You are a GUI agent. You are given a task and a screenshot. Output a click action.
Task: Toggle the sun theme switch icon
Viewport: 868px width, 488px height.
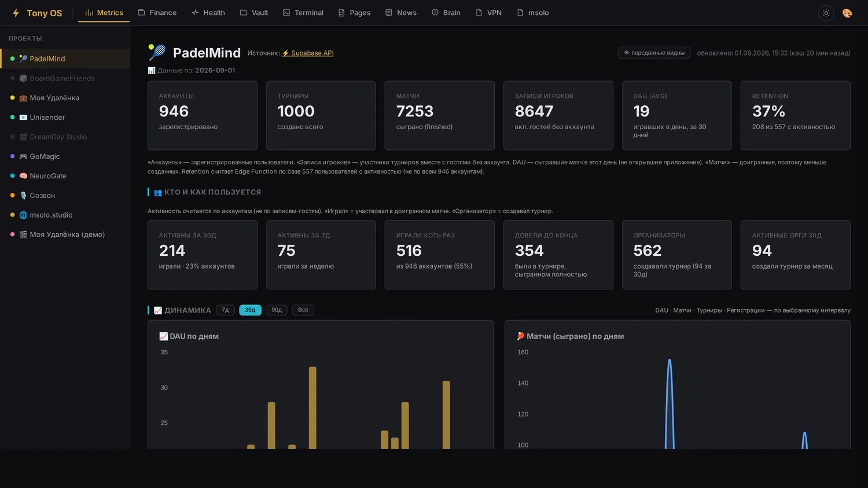pyautogui.click(x=826, y=13)
